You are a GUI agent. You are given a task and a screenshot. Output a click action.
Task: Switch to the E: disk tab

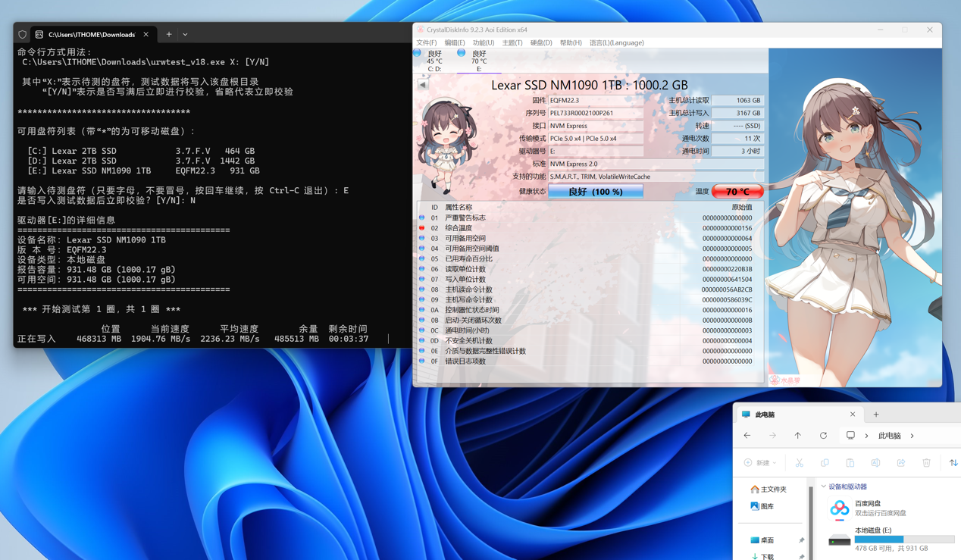point(478,61)
